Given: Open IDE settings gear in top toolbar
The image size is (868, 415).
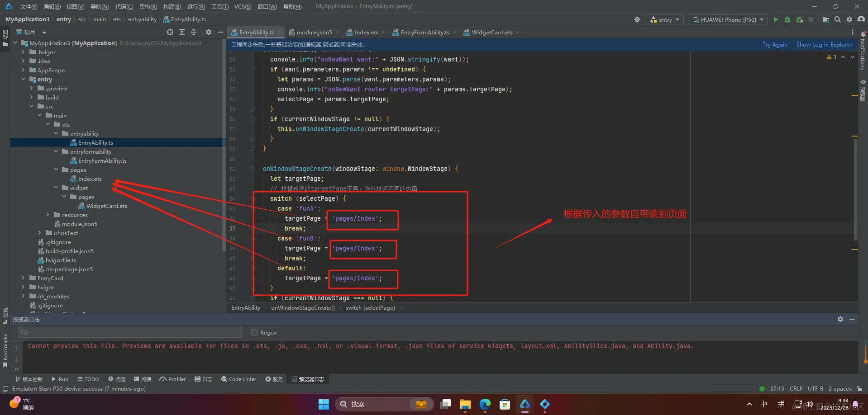Looking at the screenshot, I should click(x=849, y=19).
